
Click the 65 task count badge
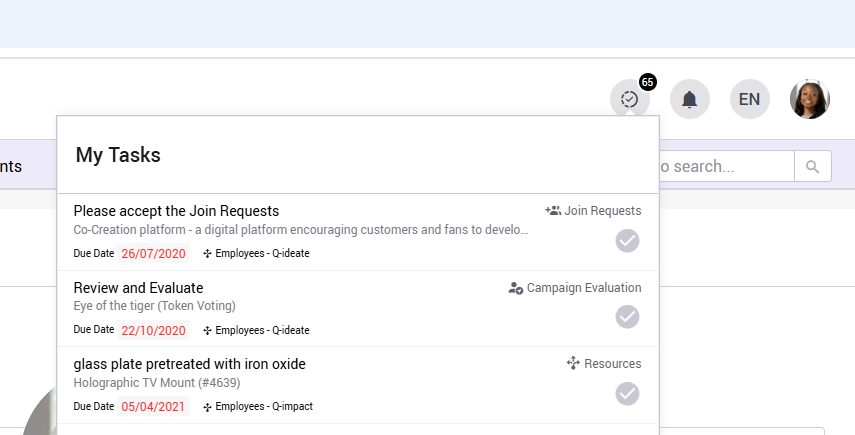pyautogui.click(x=647, y=82)
